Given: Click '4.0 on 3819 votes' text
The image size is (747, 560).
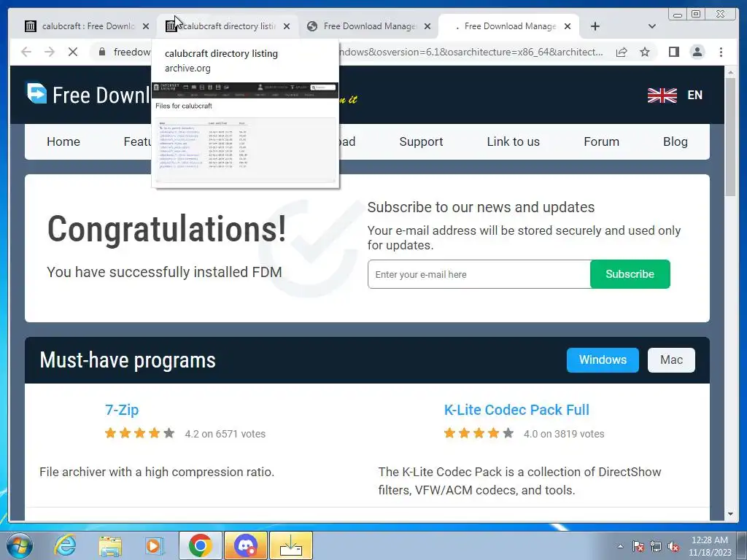Looking at the screenshot, I should [564, 434].
